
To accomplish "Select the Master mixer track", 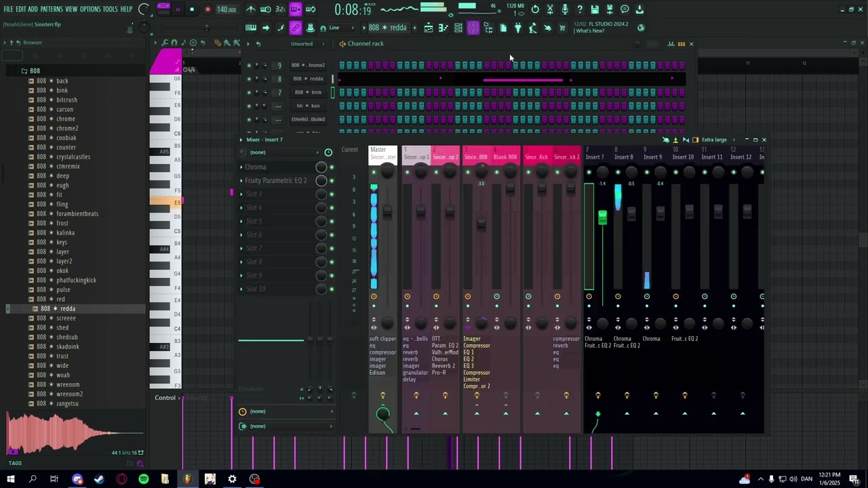I will pyautogui.click(x=382, y=154).
